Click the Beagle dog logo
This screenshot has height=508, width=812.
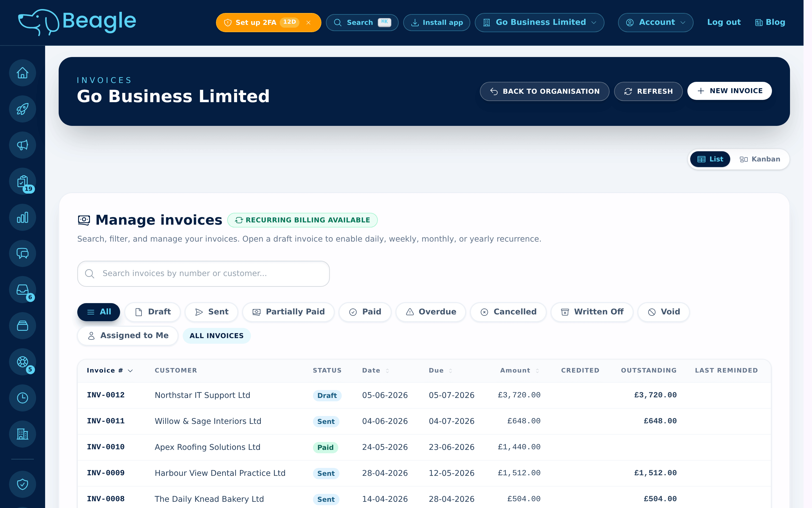pyautogui.click(x=77, y=22)
